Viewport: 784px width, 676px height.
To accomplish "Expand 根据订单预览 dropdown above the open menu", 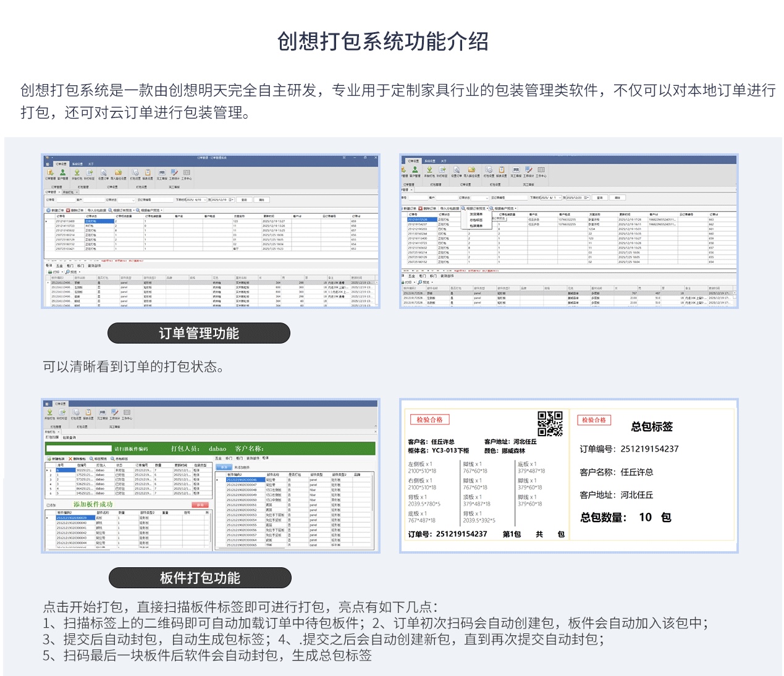I will pyautogui.click(x=487, y=208).
